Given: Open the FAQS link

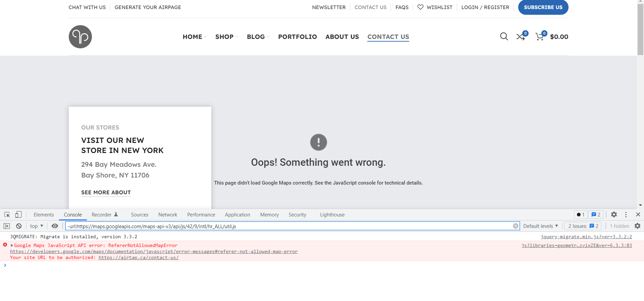Looking at the screenshot, I should [402, 7].
